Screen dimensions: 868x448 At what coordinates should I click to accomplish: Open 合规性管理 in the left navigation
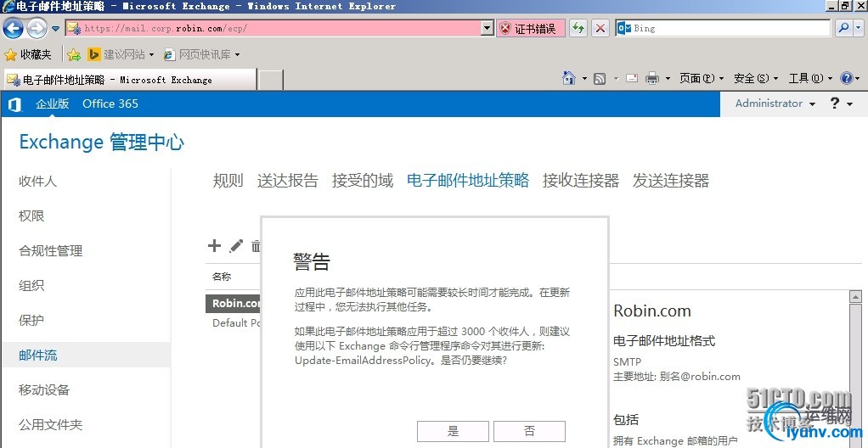click(x=50, y=250)
